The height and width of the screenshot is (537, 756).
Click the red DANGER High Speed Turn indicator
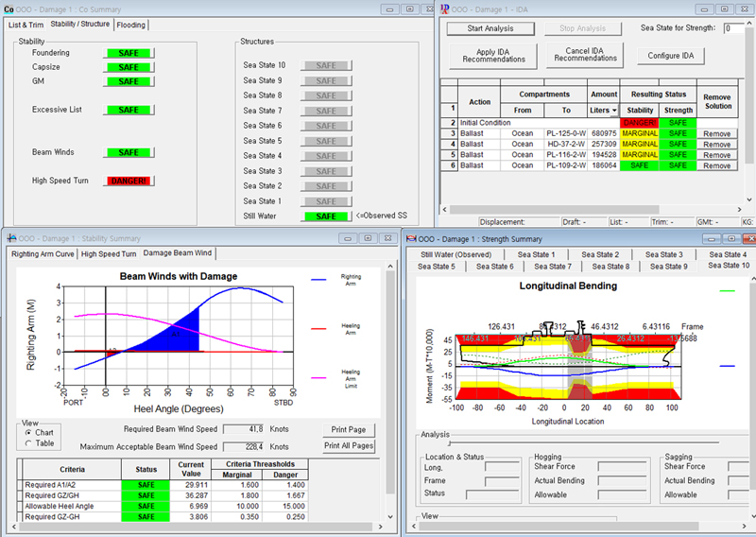tap(129, 181)
